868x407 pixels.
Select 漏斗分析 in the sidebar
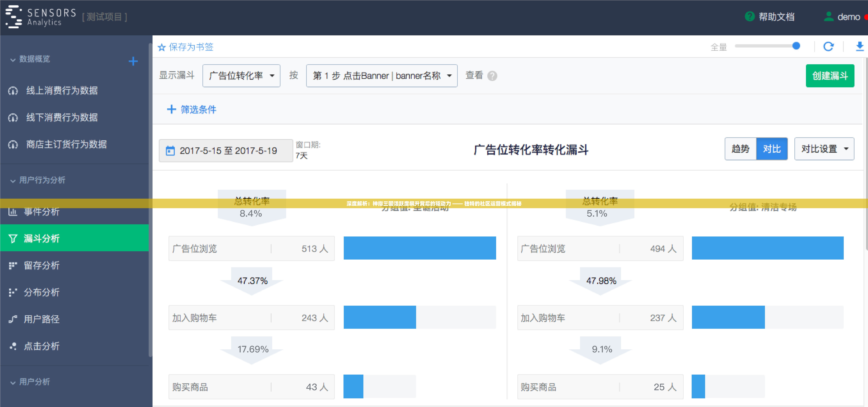[74, 238]
